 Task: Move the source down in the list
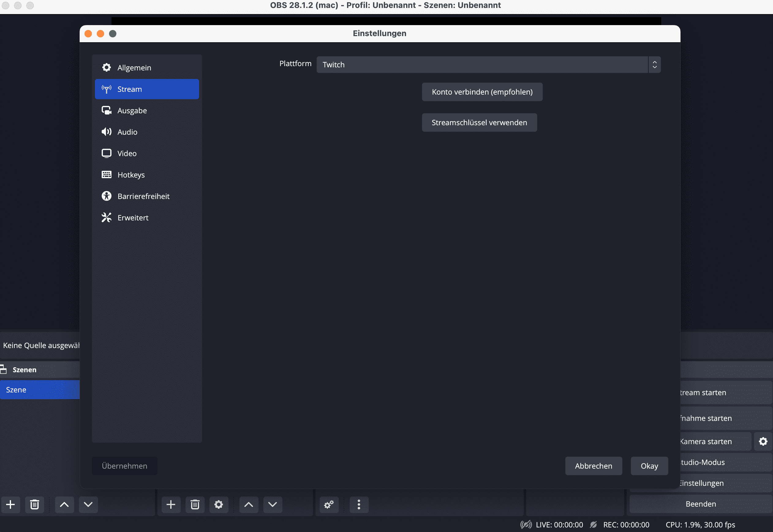point(273,505)
